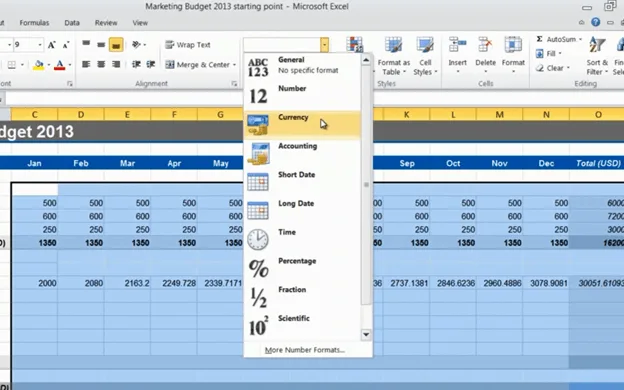Open the font name dropdown arrow

pyautogui.click(x=9, y=45)
